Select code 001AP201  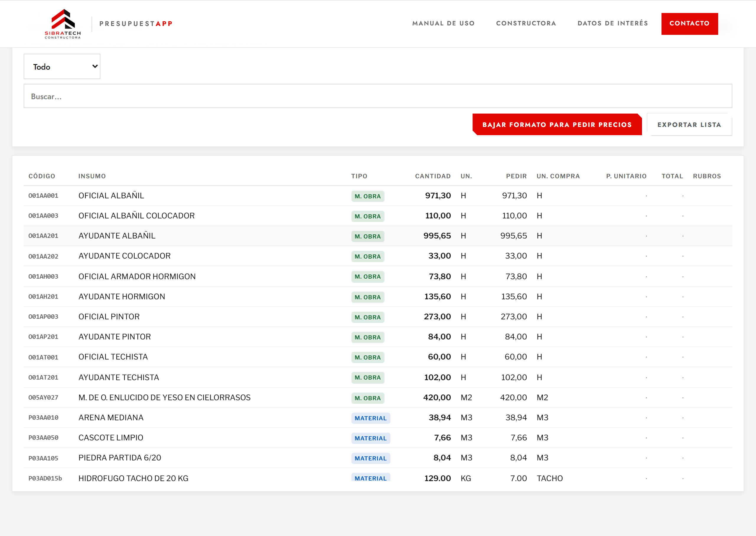(x=43, y=337)
